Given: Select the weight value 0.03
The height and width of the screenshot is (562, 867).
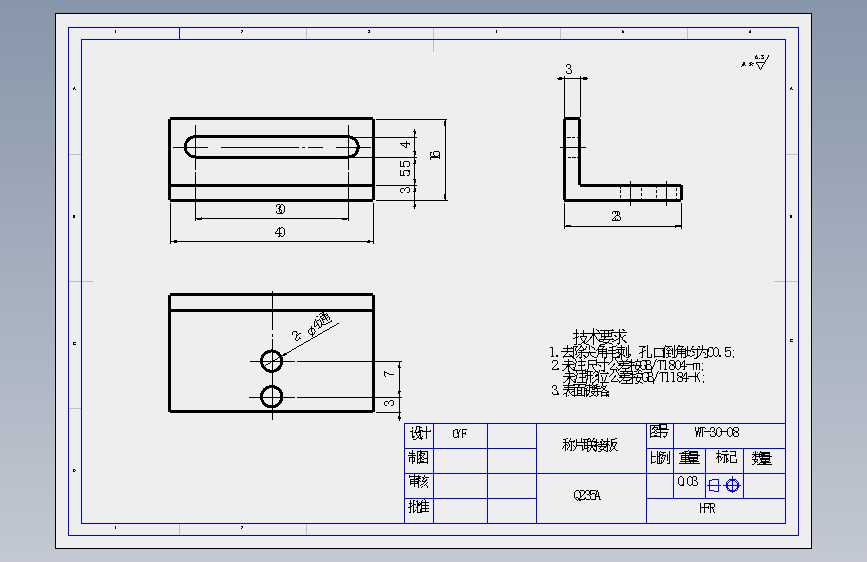Looking at the screenshot, I should (x=688, y=482).
